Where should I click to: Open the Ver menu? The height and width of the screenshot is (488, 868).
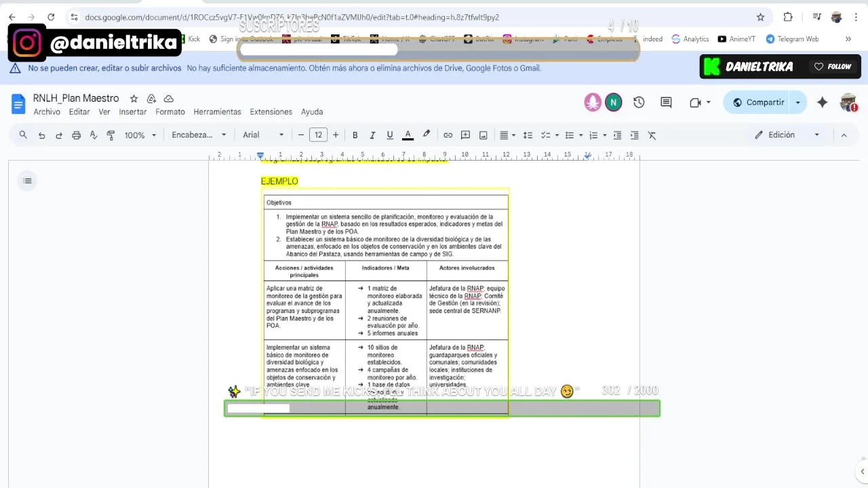point(104,112)
